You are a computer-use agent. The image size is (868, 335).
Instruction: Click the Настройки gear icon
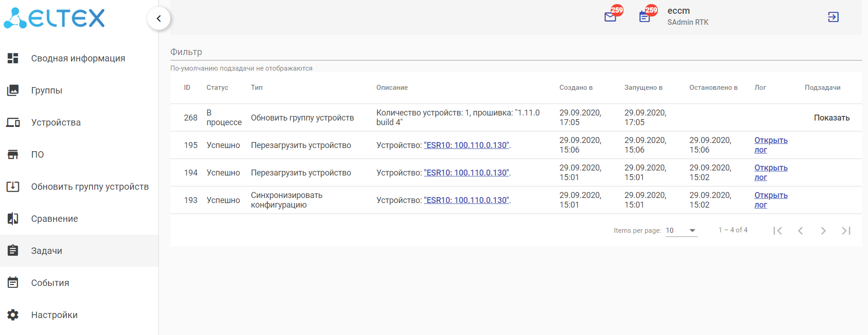(x=13, y=315)
